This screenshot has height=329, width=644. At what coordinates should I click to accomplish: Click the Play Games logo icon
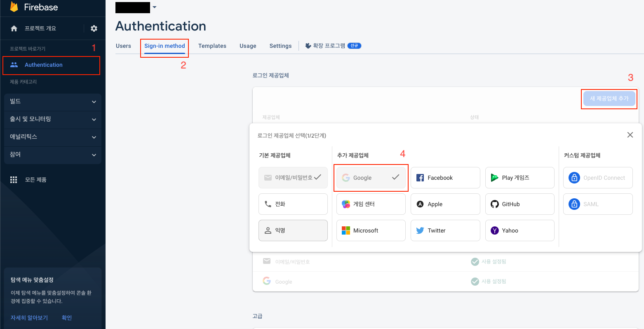495,178
